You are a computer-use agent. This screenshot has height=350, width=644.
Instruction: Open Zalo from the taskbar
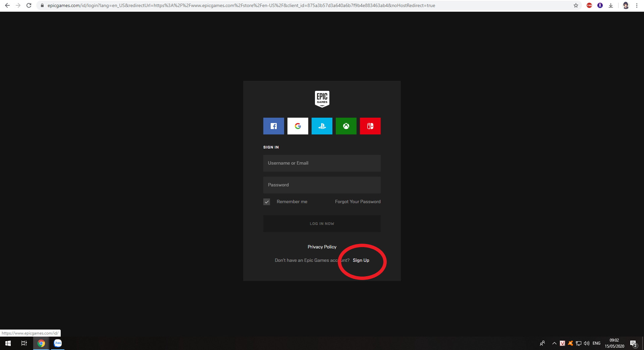tap(58, 343)
